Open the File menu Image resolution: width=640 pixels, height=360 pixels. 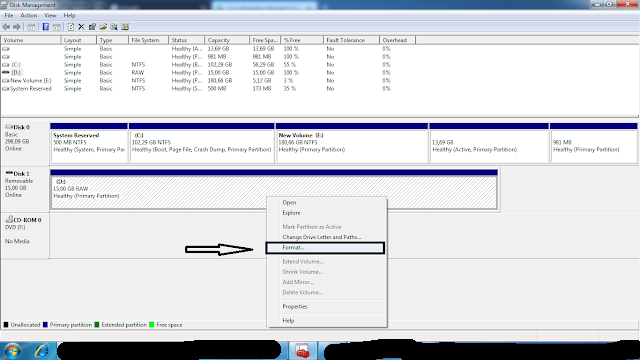(9, 16)
